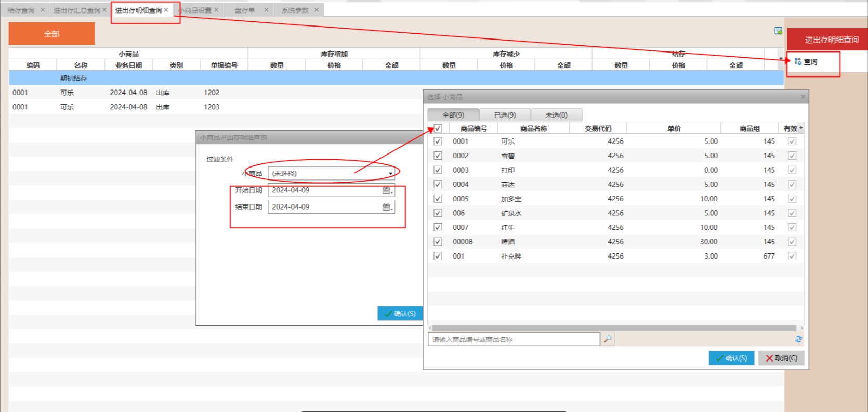Click the column chooser at table header right
This screenshot has width=868, height=412.
[x=801, y=128]
